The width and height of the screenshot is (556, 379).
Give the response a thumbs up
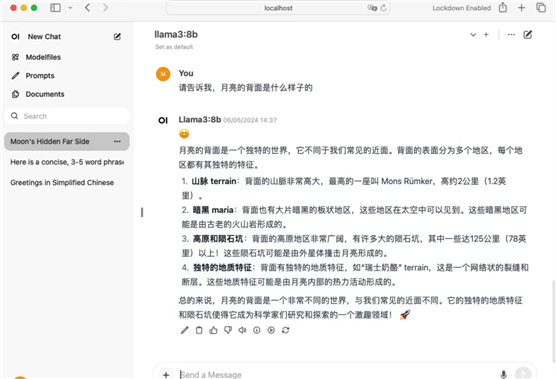[213, 330]
